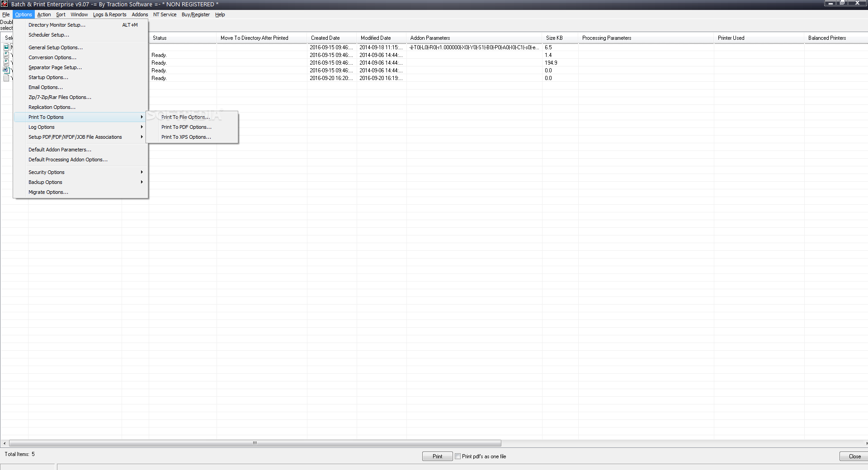The image size is (868, 470).
Task: Select Print To File Options... submenu item
Action: 192,117
